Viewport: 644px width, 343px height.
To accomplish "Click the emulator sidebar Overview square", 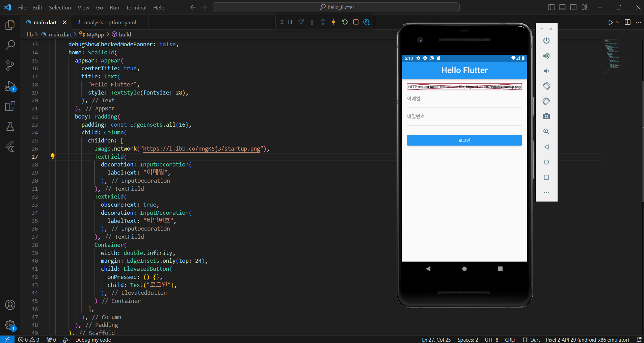I will (546, 177).
